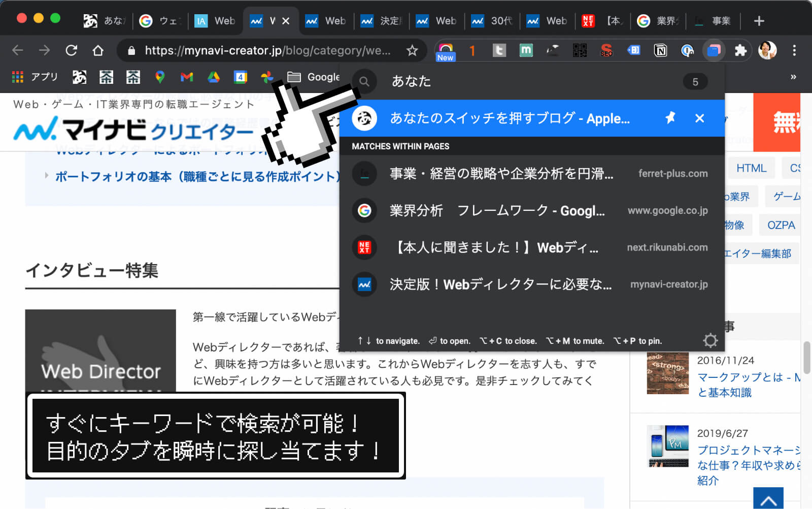This screenshot has height=509, width=812.
Task: Switch to the 業界 Google tab
Action: (x=657, y=21)
